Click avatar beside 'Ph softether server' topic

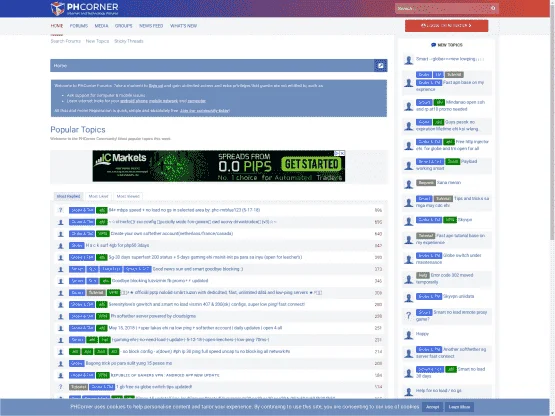pos(61,317)
